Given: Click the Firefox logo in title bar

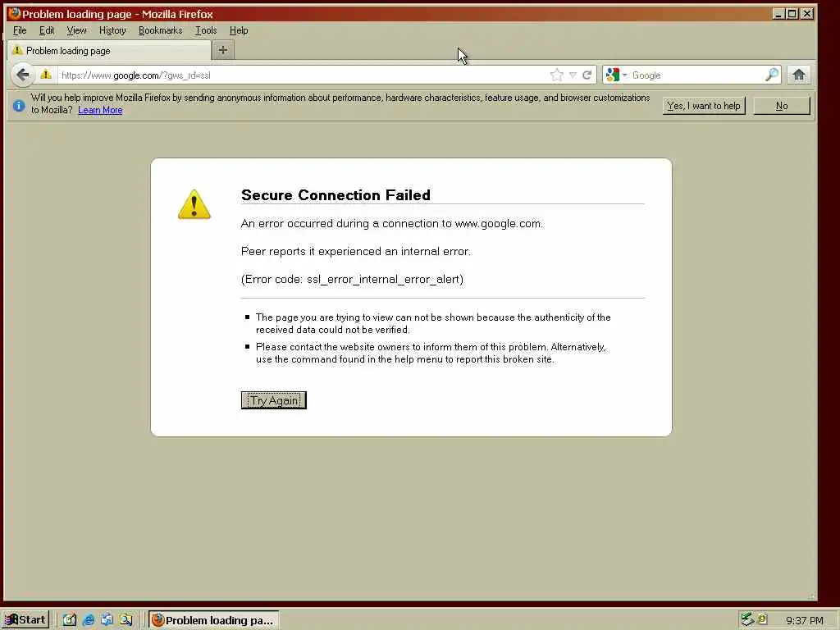Looking at the screenshot, I should pyautogui.click(x=14, y=13).
